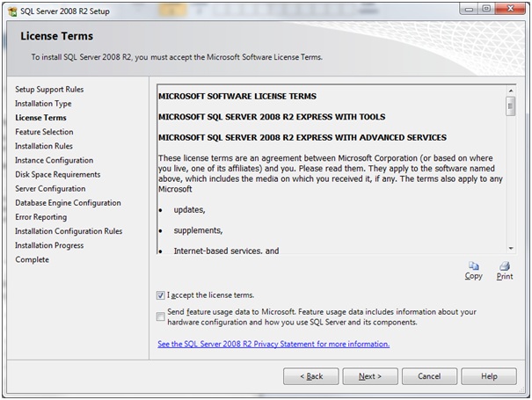Image resolution: width=532 pixels, height=400 pixels.
Task: Close the SQL Server 2008 R2 Setup window
Action: click(x=510, y=9)
